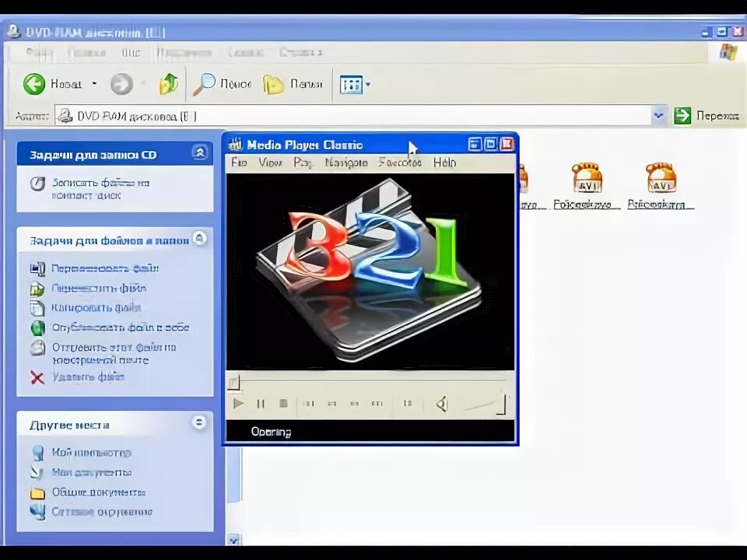Viewport: 747px width, 560px height.
Task: Mute audio with the speaker icon
Action: 442,404
